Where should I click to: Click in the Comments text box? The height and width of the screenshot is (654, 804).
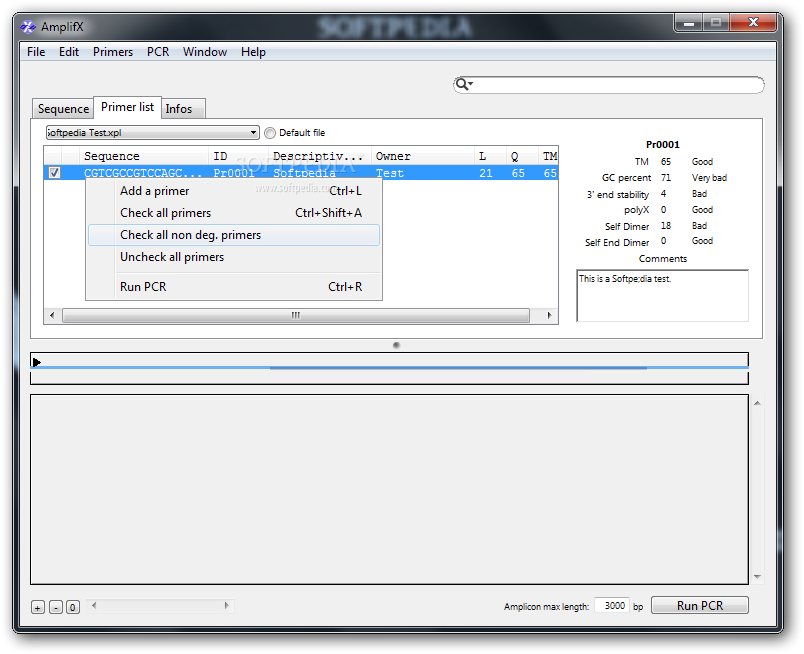click(x=662, y=295)
